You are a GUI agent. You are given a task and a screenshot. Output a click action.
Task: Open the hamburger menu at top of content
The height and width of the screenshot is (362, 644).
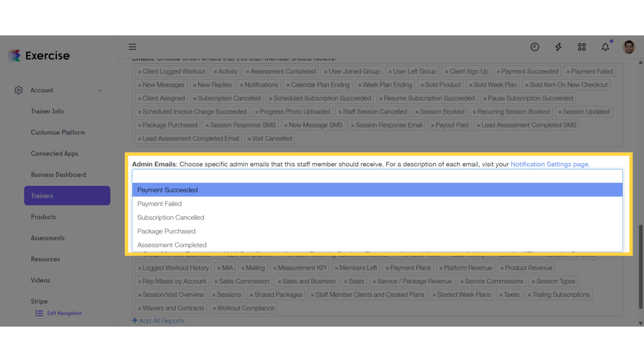132,47
